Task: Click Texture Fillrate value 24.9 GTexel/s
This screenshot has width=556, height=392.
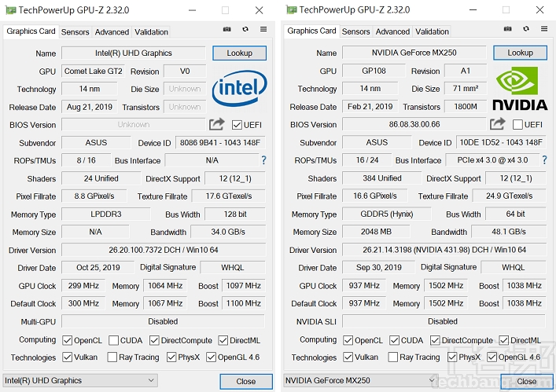Action: click(x=509, y=196)
